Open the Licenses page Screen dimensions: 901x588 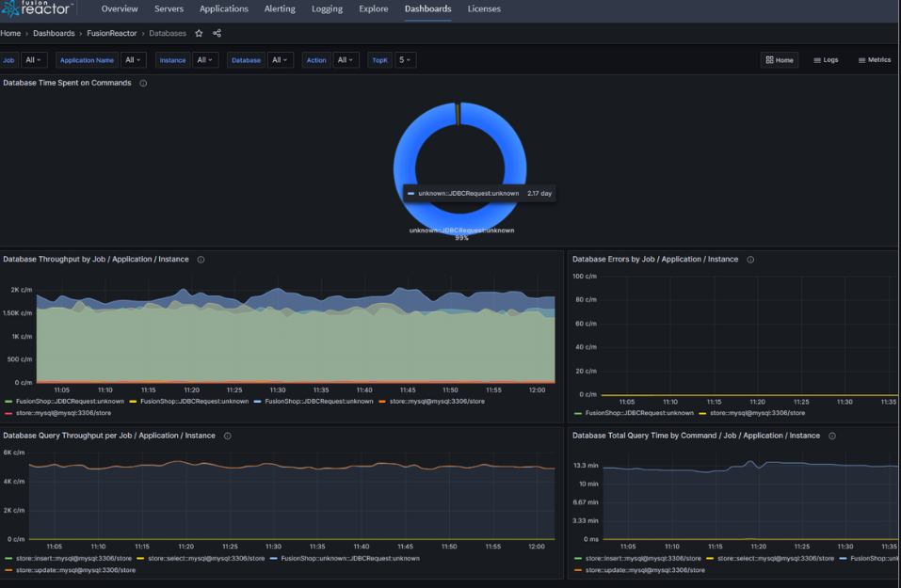(484, 9)
